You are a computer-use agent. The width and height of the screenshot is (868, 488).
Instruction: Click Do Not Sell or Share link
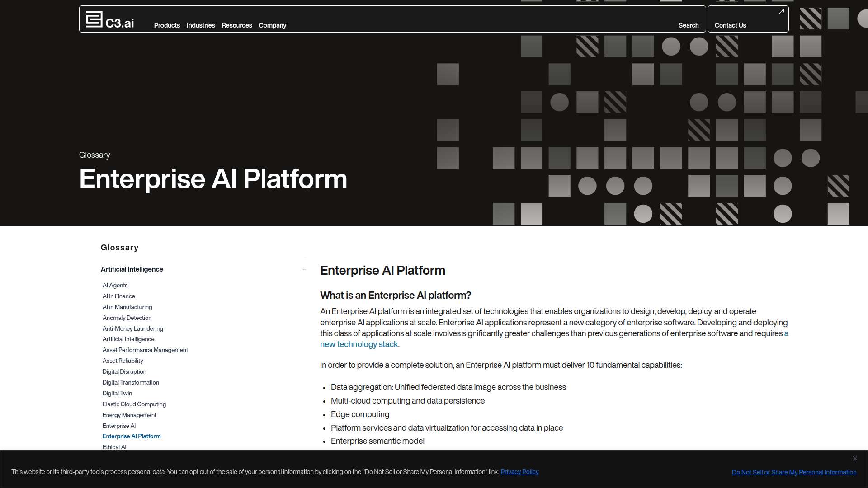coord(794,472)
